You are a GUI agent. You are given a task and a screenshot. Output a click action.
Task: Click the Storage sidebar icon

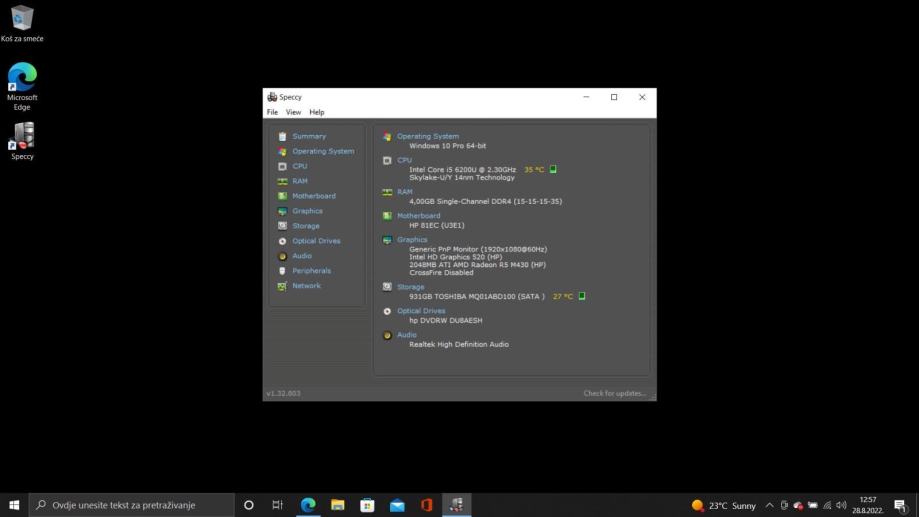[x=282, y=226]
